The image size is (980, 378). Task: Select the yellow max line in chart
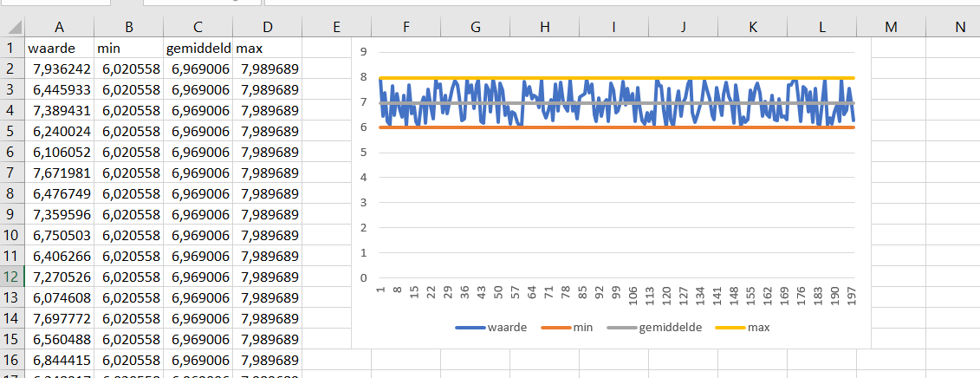[616, 78]
